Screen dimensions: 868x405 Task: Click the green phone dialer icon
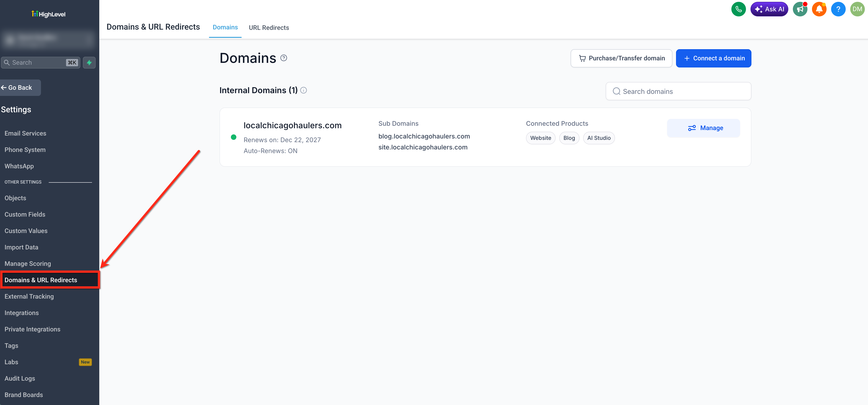(x=738, y=9)
